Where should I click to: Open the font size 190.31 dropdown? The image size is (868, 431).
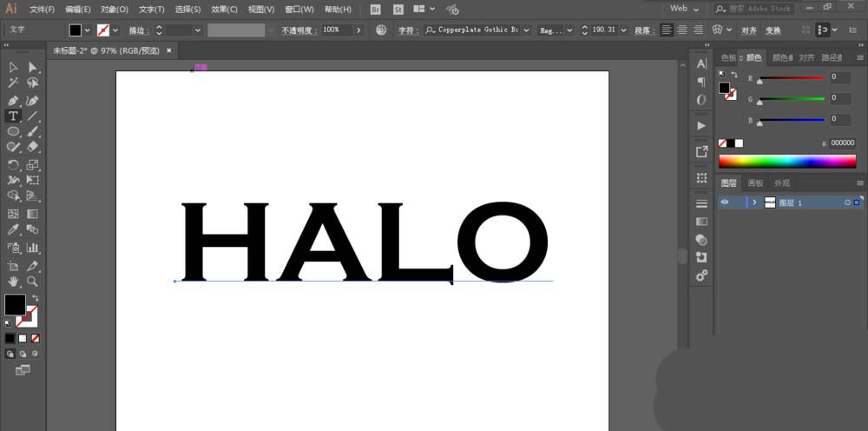[x=623, y=30]
